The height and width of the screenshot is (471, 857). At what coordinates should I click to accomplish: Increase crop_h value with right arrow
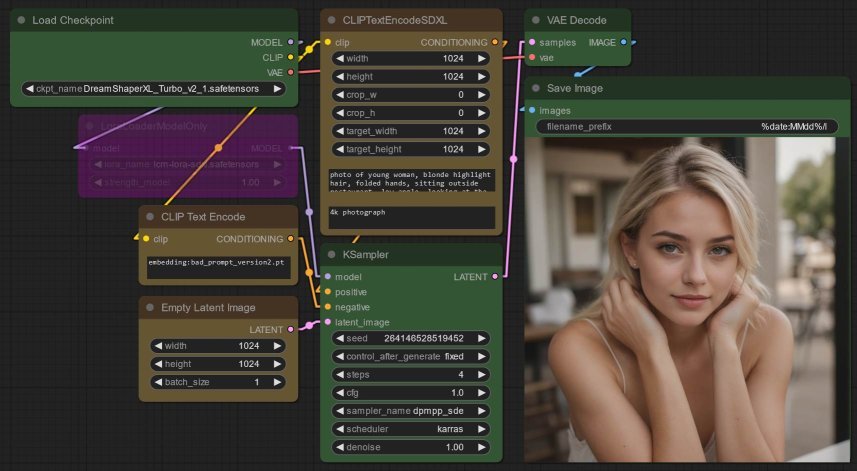tap(482, 113)
